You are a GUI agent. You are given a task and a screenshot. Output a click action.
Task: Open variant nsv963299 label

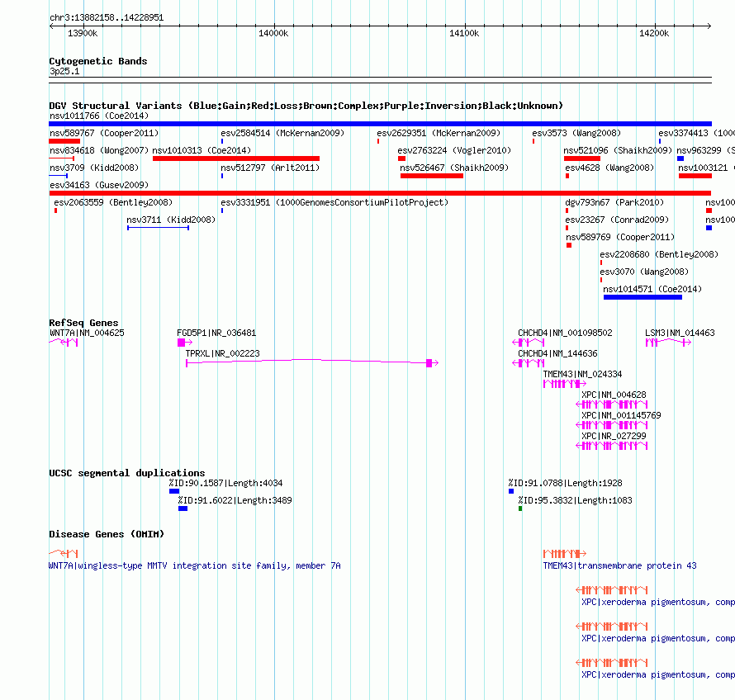point(705,150)
